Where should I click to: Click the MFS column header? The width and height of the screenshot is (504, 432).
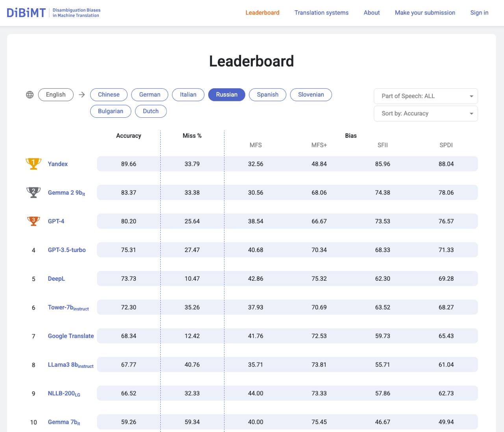256,145
